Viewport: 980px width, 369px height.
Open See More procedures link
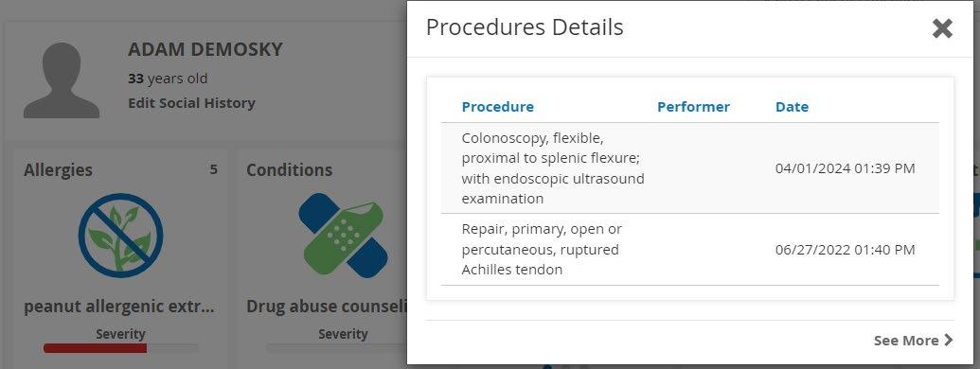point(913,341)
